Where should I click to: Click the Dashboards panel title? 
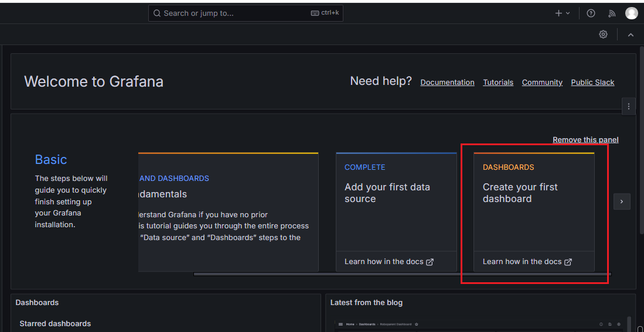coord(37,303)
